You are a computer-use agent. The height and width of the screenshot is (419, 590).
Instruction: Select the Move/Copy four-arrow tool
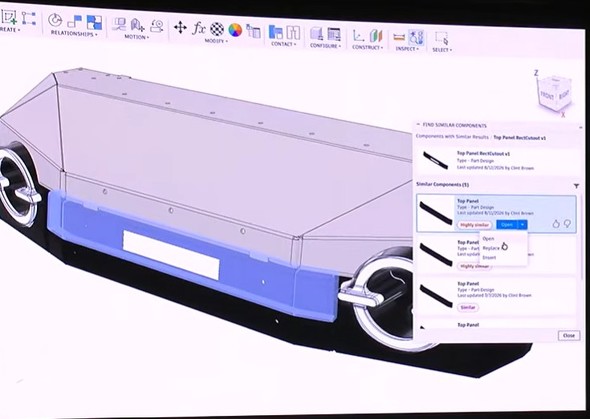(x=181, y=28)
